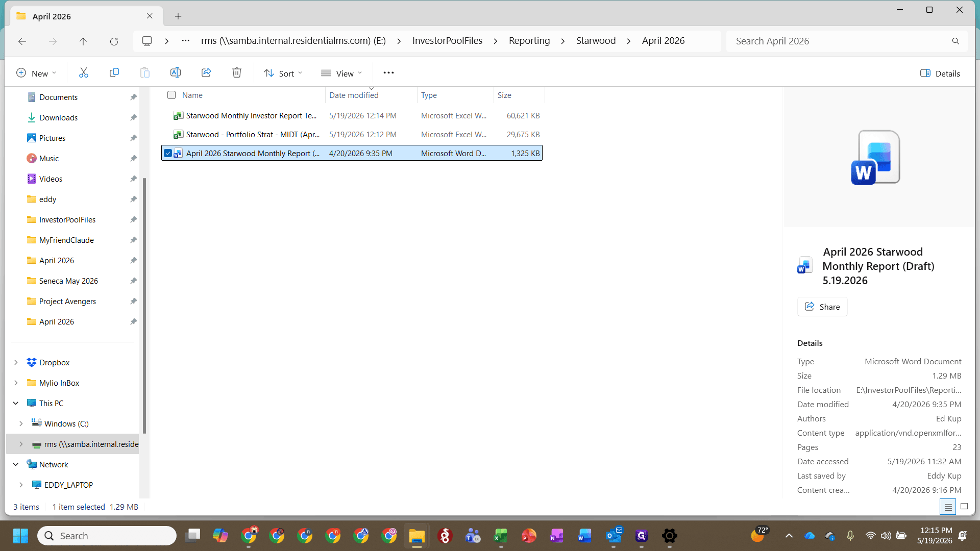This screenshot has height=551, width=980.
Task: Click the Refresh icon
Action: click(114, 41)
